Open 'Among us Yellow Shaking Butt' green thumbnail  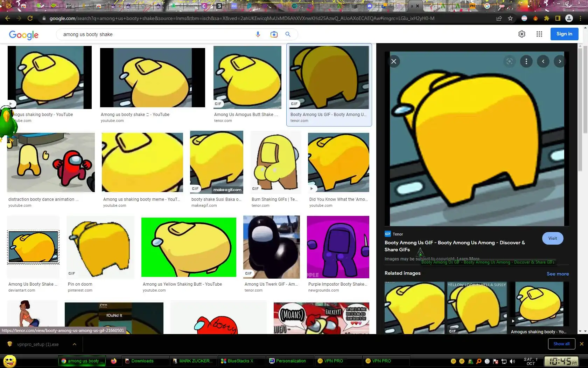pos(189,247)
